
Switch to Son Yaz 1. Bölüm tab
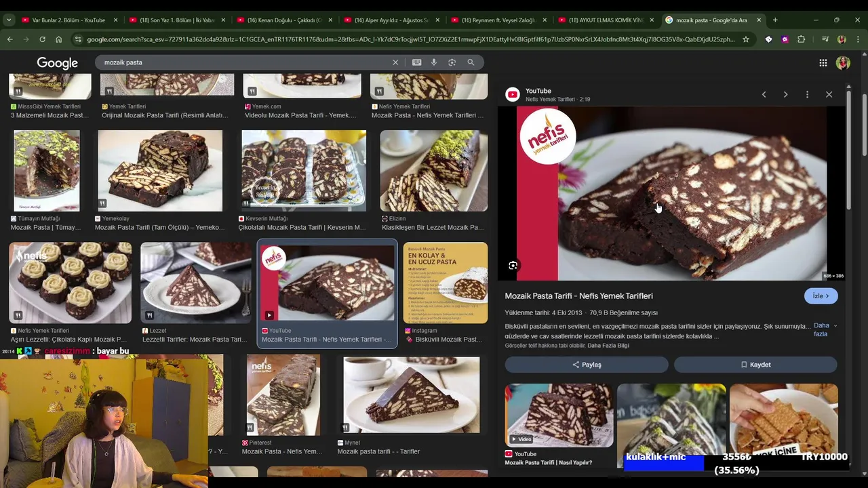[177, 20]
